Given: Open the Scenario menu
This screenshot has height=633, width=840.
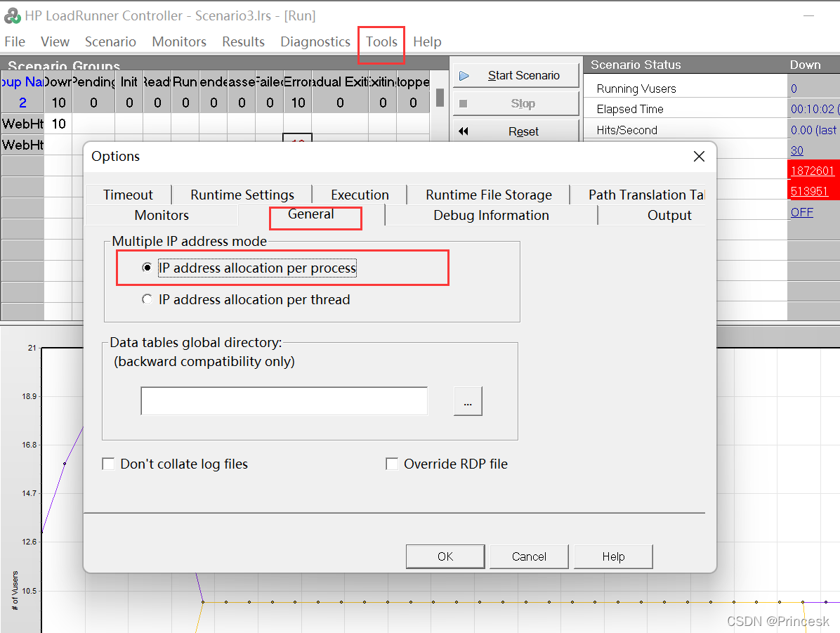Looking at the screenshot, I should coord(110,42).
